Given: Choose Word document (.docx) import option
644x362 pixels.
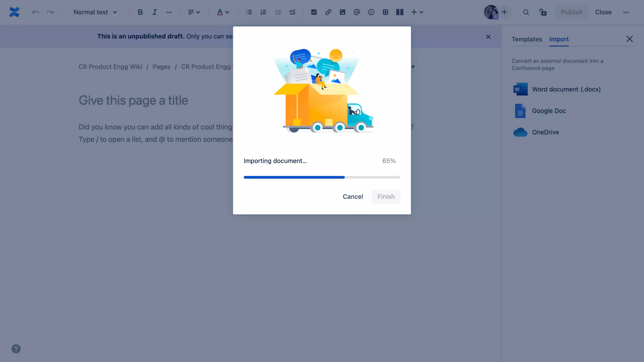Looking at the screenshot, I should (x=566, y=89).
